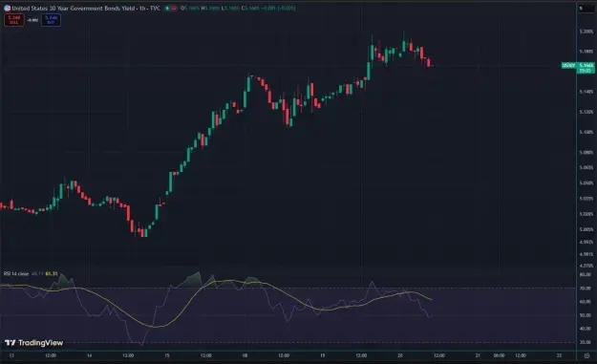597x364 pixels.
Task: Click the blue Buy price button
Action: (x=51, y=20)
